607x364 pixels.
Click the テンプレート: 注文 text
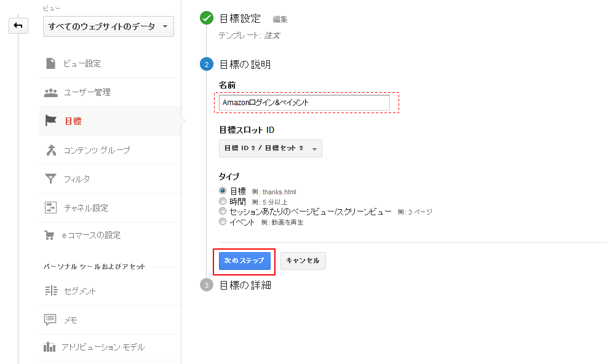point(249,36)
